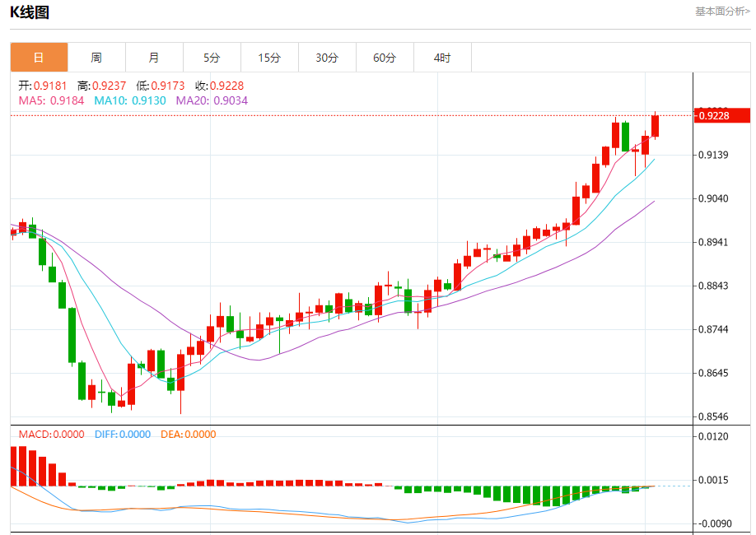756x535 pixels.
Task: Open the 基本面分析 link
Action: [722, 11]
